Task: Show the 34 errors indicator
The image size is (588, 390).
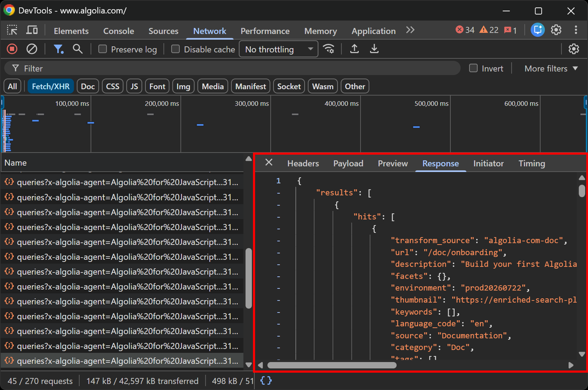Action: point(465,30)
